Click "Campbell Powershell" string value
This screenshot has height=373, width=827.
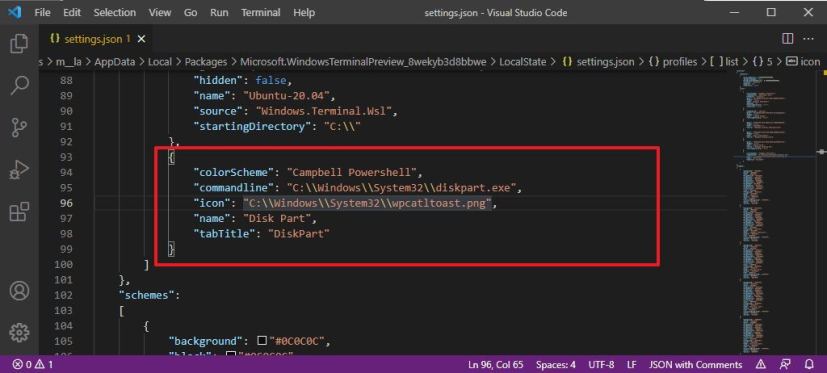coord(352,173)
